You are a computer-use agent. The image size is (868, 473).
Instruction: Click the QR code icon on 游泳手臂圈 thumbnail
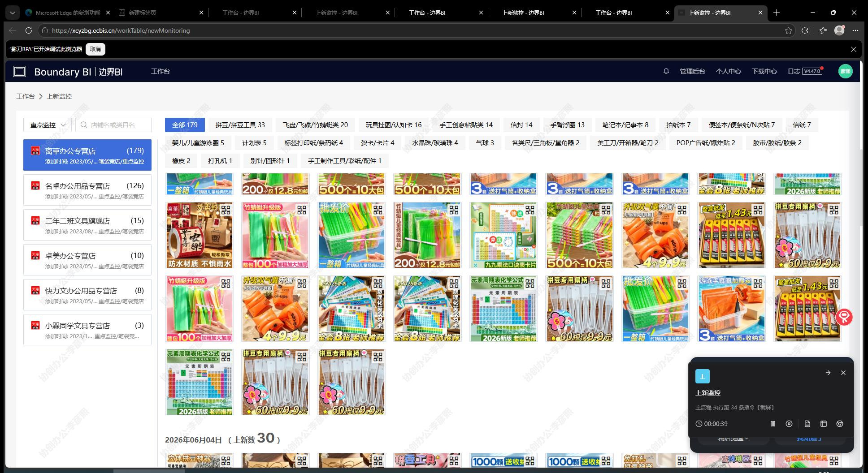coord(758,283)
